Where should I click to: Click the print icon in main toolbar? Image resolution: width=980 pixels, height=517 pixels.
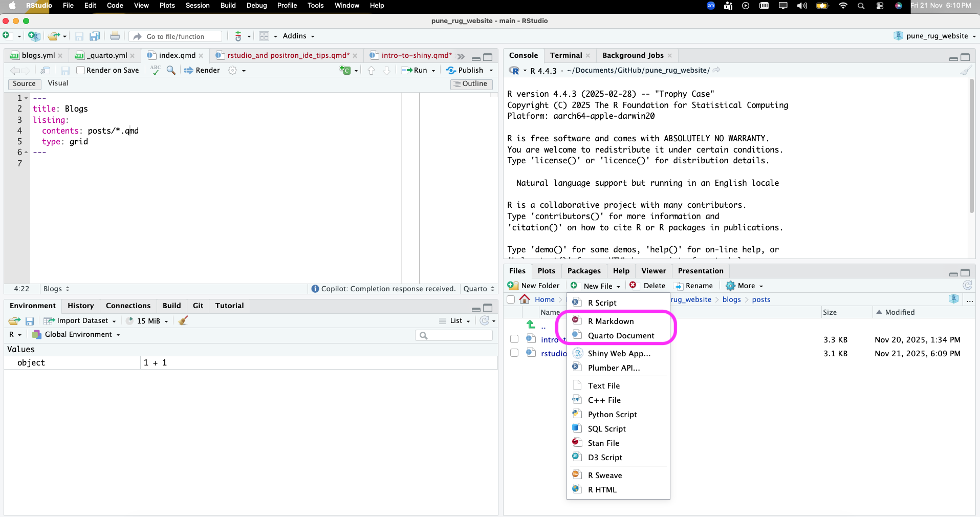point(115,36)
